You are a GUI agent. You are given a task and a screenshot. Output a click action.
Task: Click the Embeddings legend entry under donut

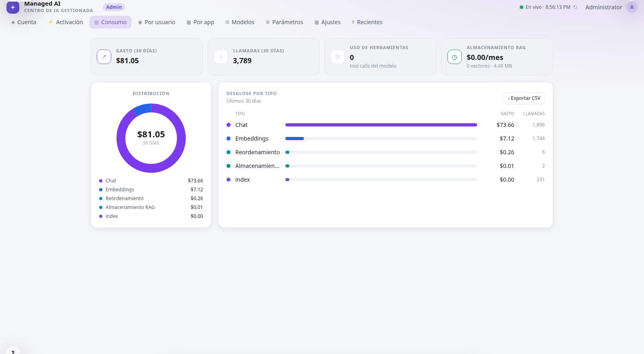pyautogui.click(x=151, y=190)
